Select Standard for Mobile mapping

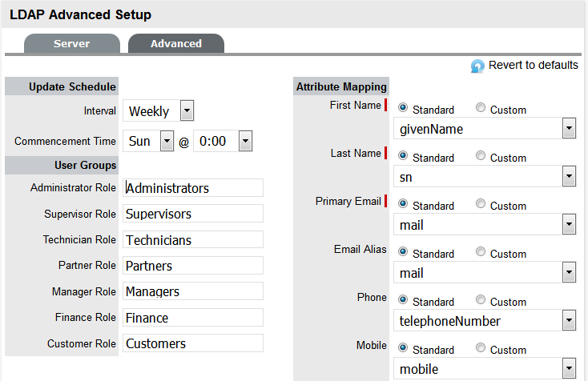[402, 349]
